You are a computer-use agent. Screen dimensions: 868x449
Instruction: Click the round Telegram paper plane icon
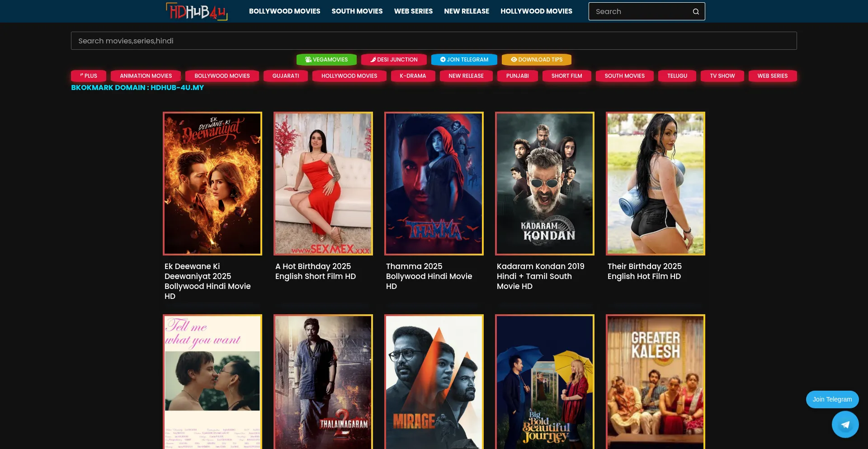pyautogui.click(x=845, y=424)
